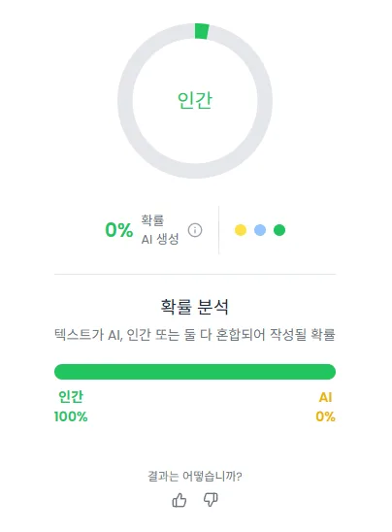Click the 100% human percentage value
392x532 pixels.
71,416
